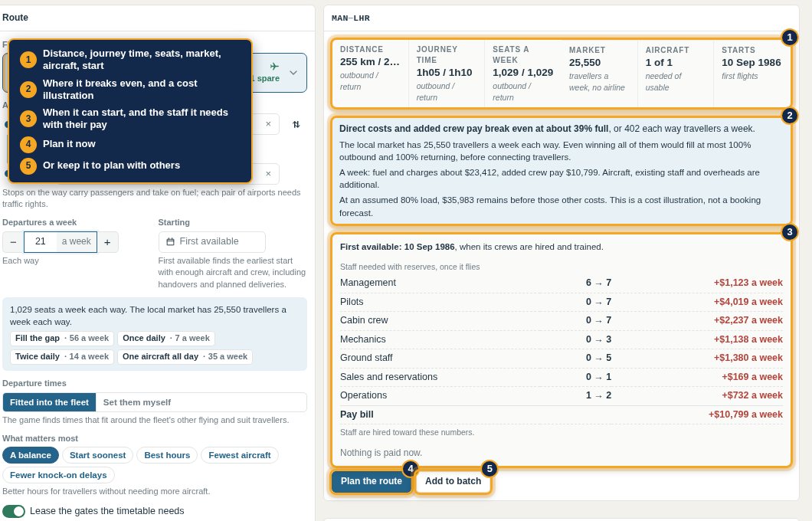
Task: Decrease departures a week
Action: (x=14, y=242)
